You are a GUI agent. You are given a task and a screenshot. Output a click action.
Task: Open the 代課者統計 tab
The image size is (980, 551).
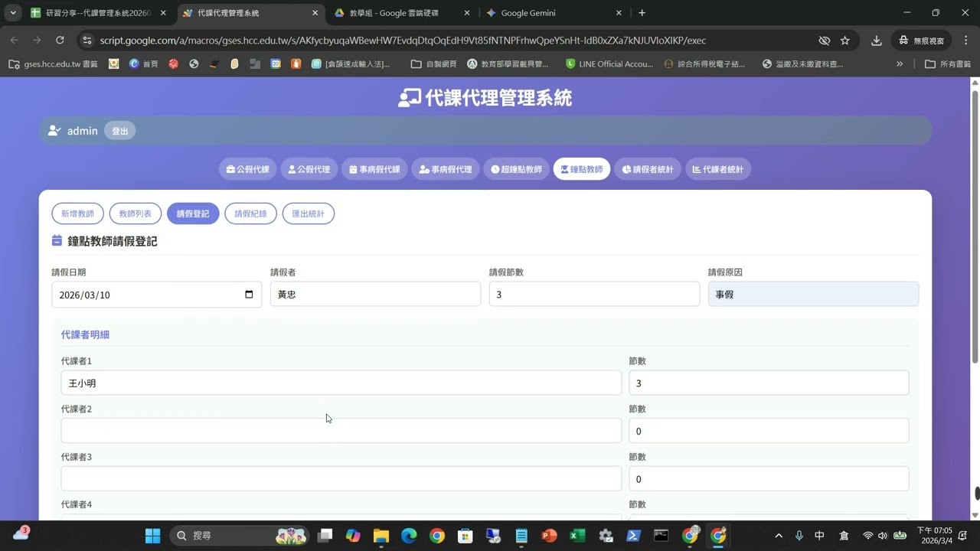point(717,169)
